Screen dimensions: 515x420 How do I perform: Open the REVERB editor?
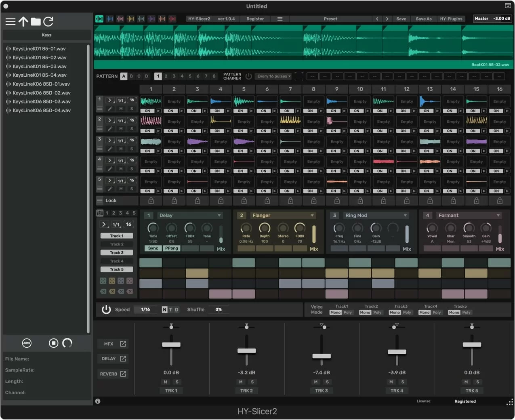113,374
